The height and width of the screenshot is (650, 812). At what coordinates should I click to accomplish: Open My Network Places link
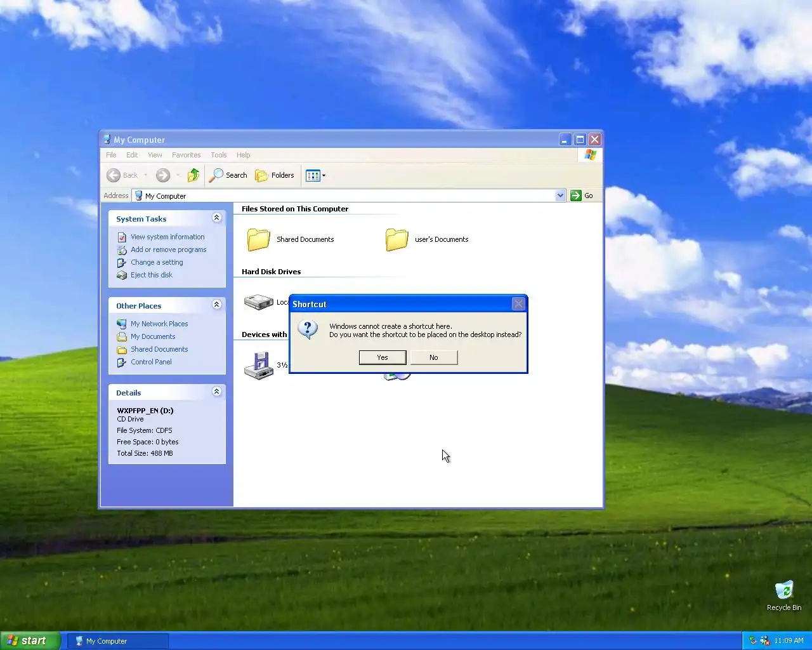click(x=159, y=324)
